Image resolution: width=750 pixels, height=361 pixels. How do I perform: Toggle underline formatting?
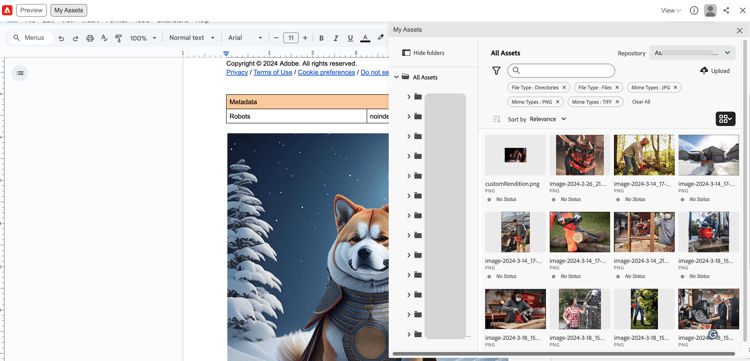350,38
